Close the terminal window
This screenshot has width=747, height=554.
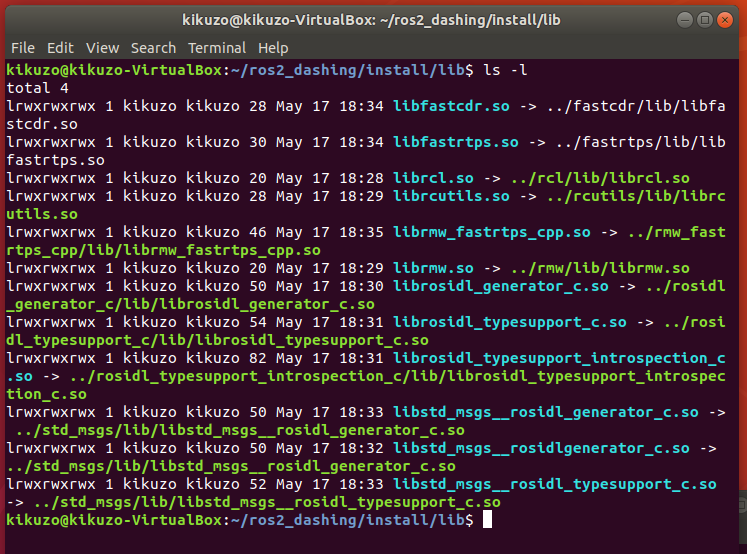tap(725, 20)
